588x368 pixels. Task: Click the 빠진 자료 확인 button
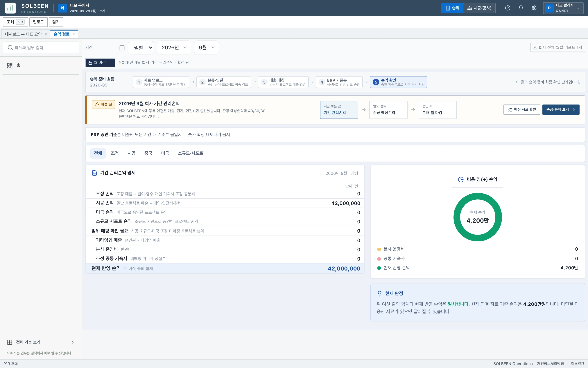click(x=522, y=110)
